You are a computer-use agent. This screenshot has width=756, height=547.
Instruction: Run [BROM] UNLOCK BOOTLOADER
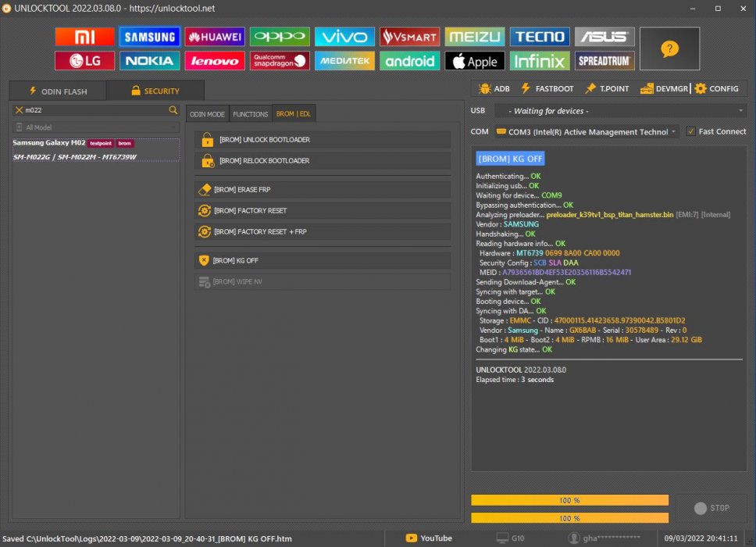tap(323, 139)
